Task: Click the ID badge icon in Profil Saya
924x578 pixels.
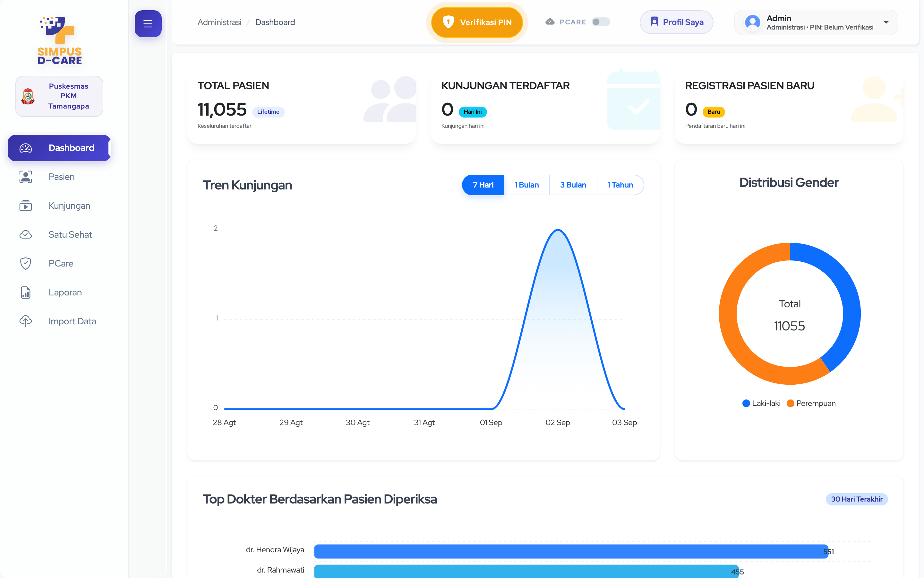Action: coord(654,22)
